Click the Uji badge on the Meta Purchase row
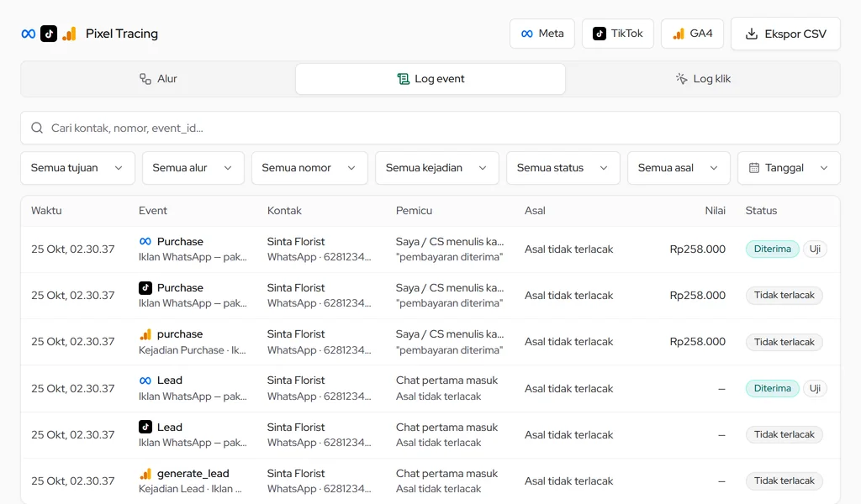Viewport: 861px width, 504px height. [815, 249]
